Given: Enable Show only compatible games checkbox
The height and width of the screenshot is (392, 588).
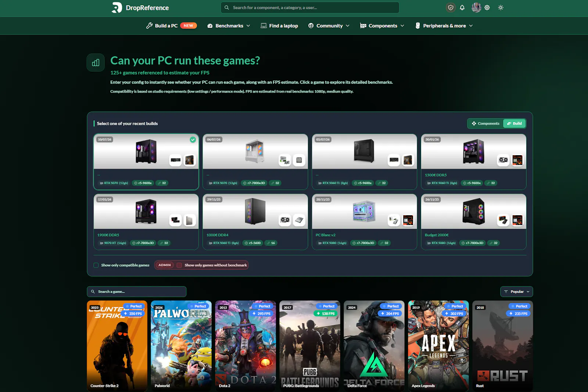Looking at the screenshot, I should click(x=96, y=265).
